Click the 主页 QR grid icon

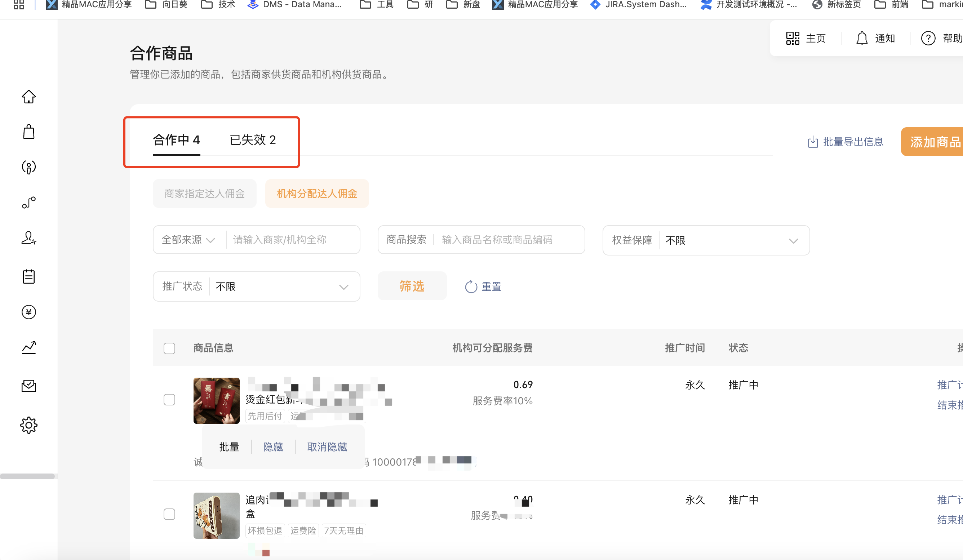coord(793,38)
